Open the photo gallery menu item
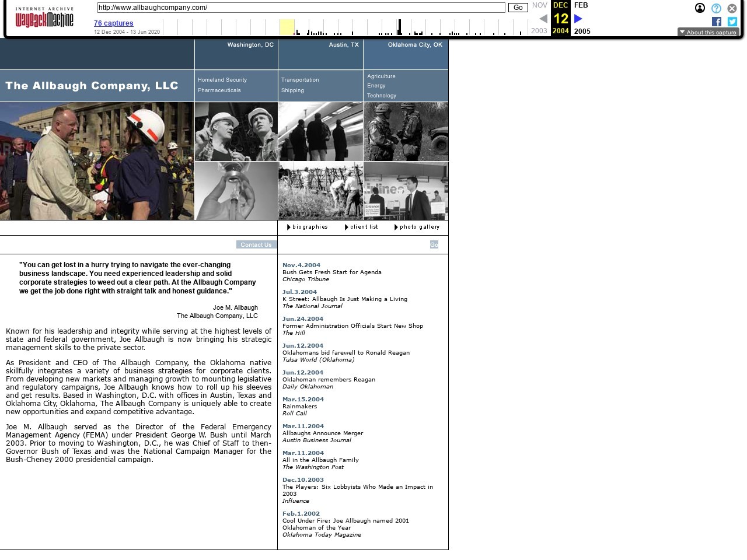The image size is (747, 560). click(419, 227)
